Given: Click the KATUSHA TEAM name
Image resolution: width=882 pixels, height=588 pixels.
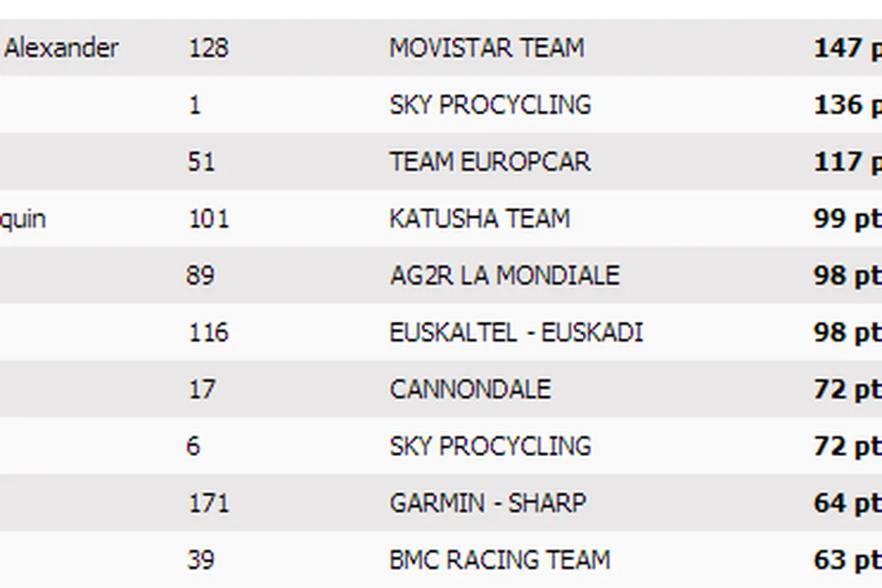Looking at the screenshot, I should [480, 219].
